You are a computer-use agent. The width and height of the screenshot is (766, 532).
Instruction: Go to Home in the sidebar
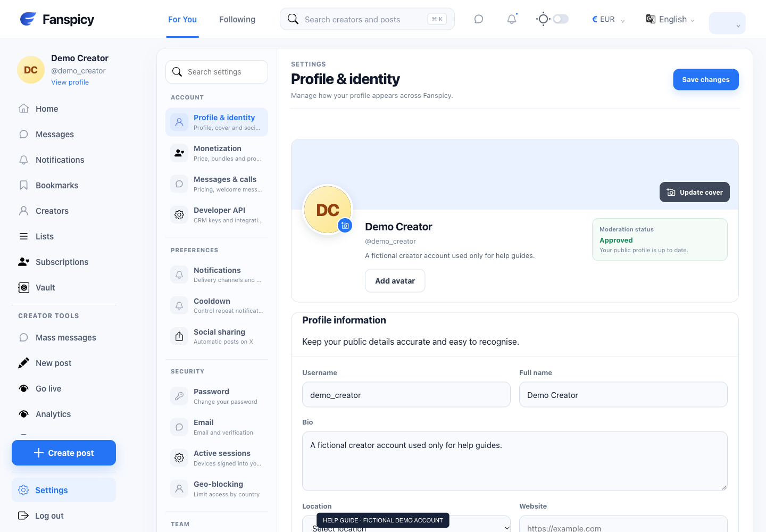(x=64, y=109)
